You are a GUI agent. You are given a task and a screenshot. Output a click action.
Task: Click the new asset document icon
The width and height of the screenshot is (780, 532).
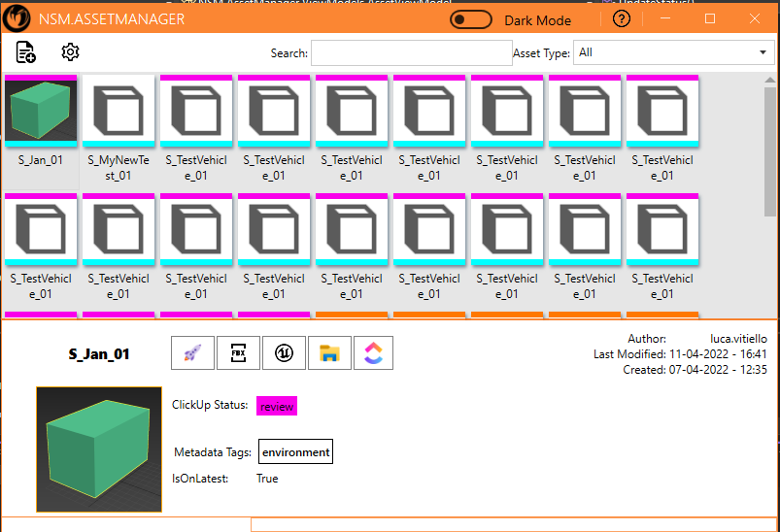(25, 53)
